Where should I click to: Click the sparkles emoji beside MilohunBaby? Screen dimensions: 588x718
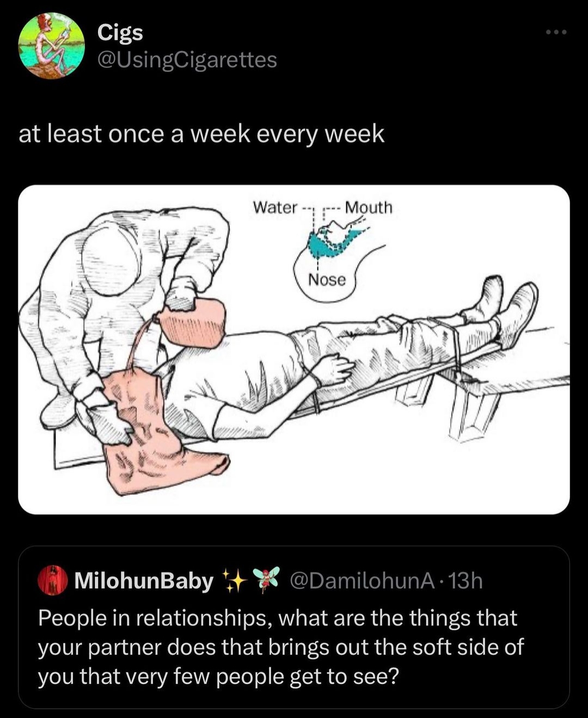[x=235, y=581]
